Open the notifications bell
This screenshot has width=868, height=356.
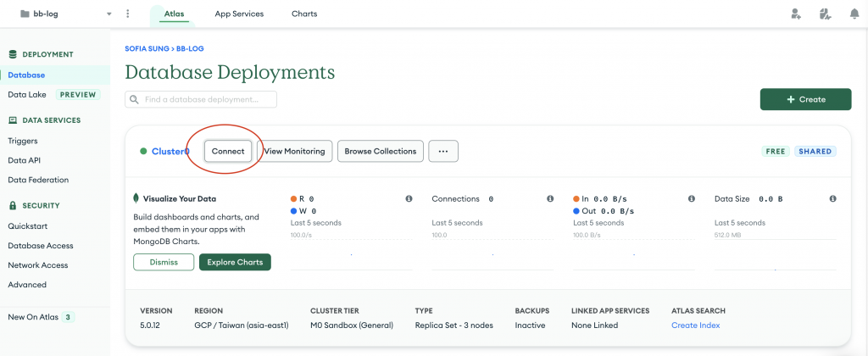[x=854, y=14]
